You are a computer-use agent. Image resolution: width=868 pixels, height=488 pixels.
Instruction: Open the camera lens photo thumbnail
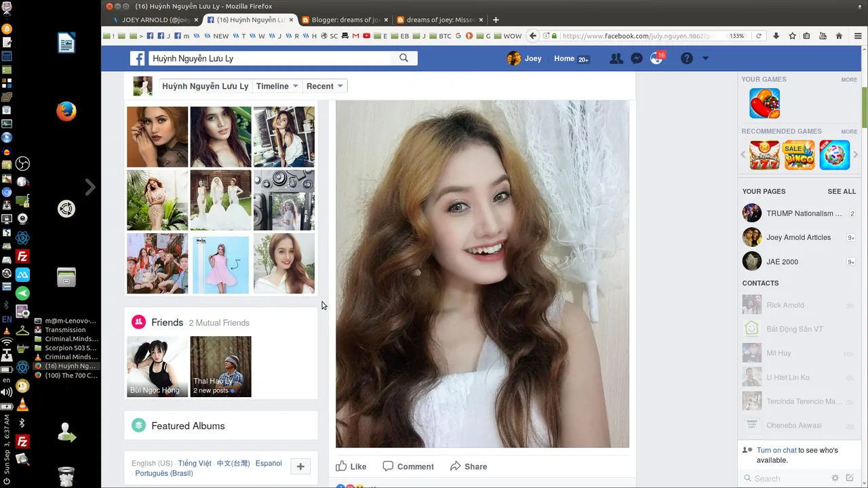[x=284, y=200]
